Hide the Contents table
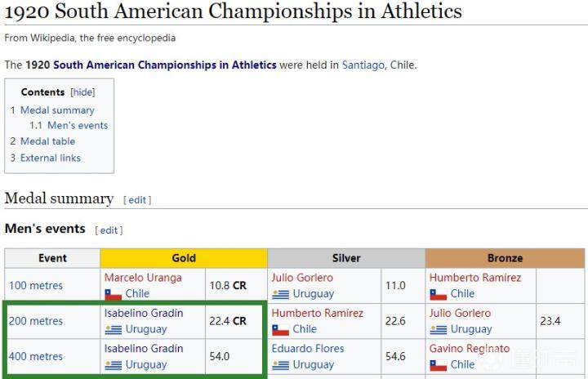This screenshot has width=588, height=379. point(82,92)
